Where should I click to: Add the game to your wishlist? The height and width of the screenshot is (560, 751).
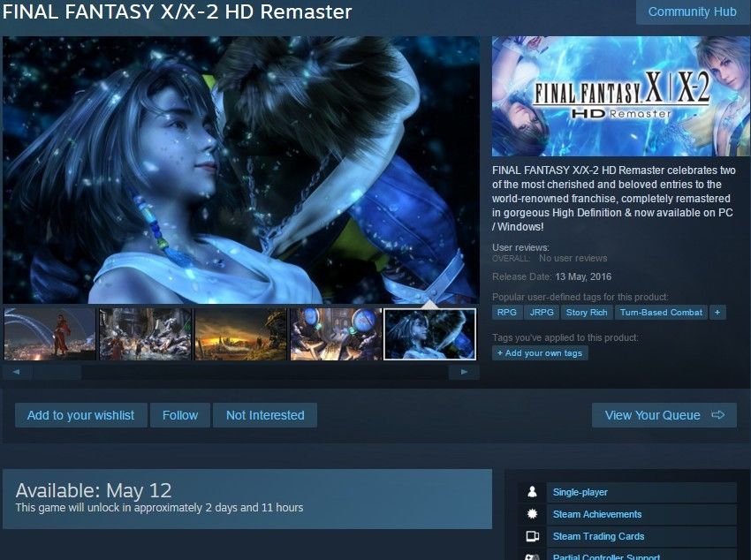click(80, 415)
